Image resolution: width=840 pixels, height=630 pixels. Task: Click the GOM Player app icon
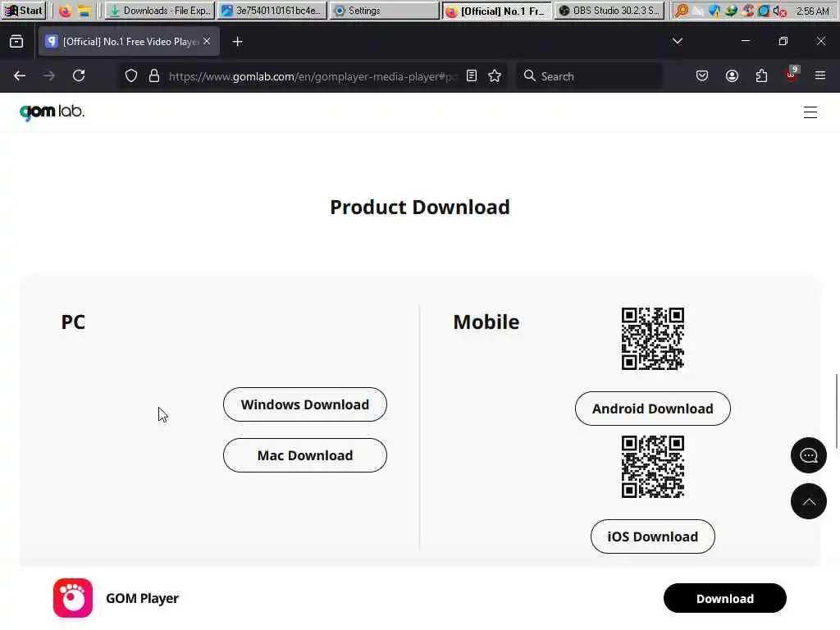[x=73, y=598]
